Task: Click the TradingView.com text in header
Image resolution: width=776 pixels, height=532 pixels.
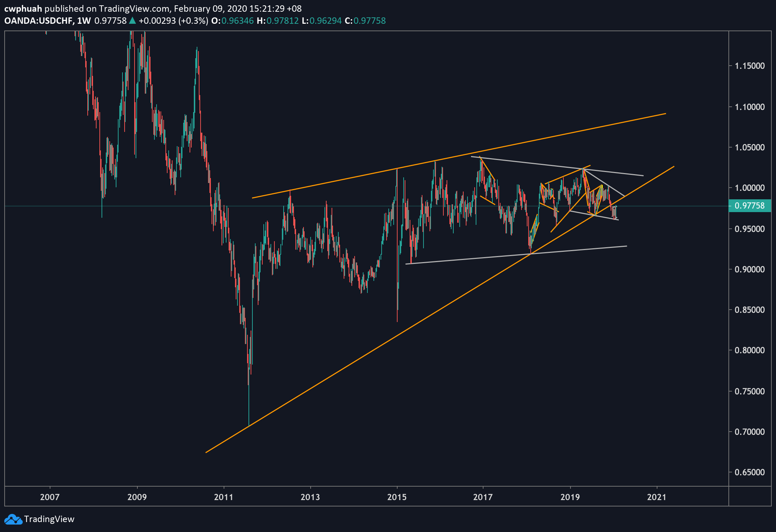Action: pyautogui.click(x=134, y=9)
